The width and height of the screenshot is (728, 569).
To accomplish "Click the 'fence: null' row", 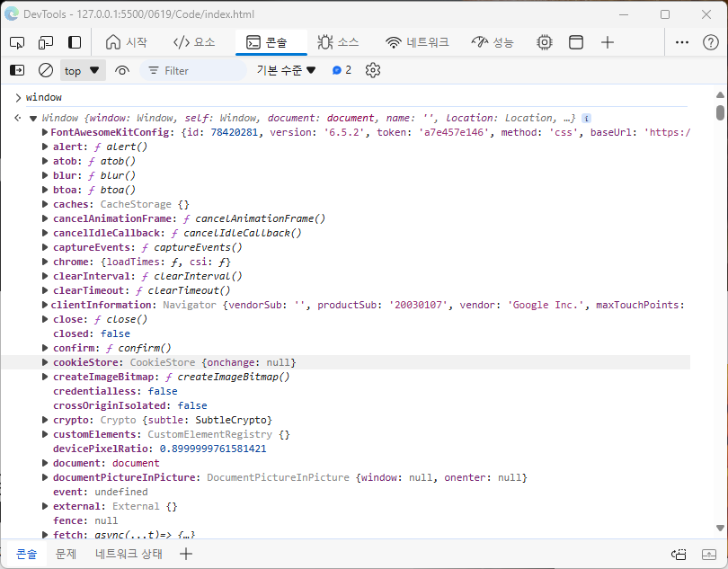I will [85, 520].
